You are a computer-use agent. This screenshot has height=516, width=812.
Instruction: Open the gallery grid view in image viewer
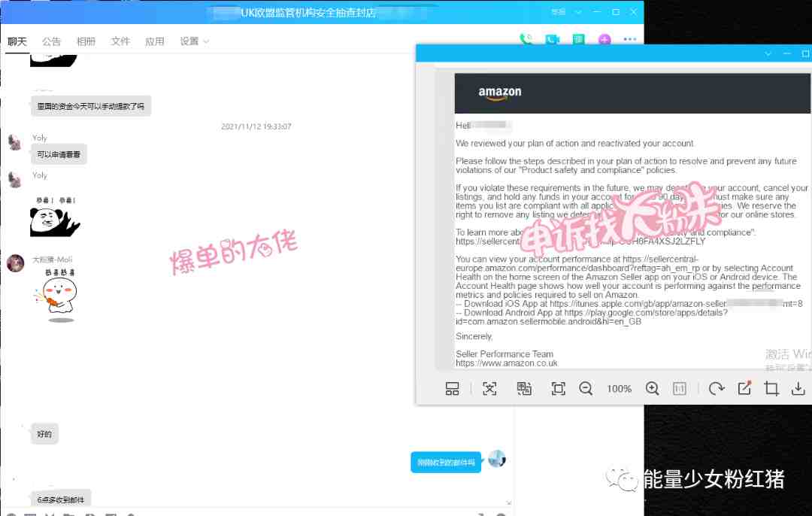[x=452, y=389]
